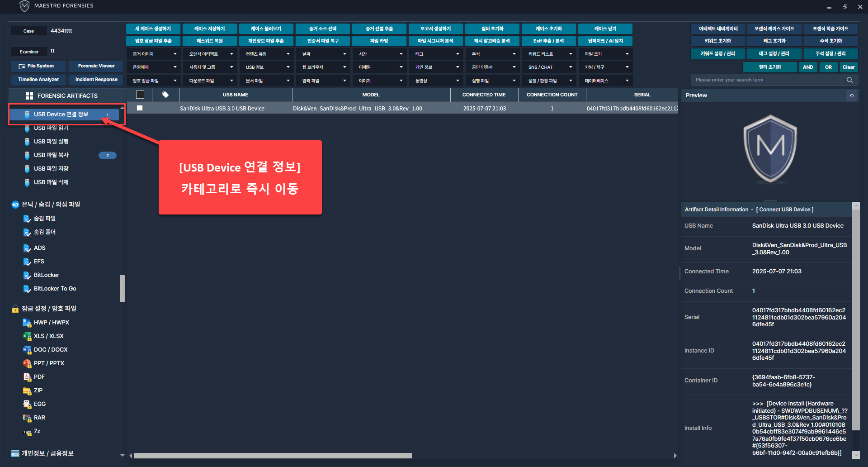The height and width of the screenshot is (467, 868).
Task: Click the Preview panel refresh icon
Action: click(x=852, y=95)
